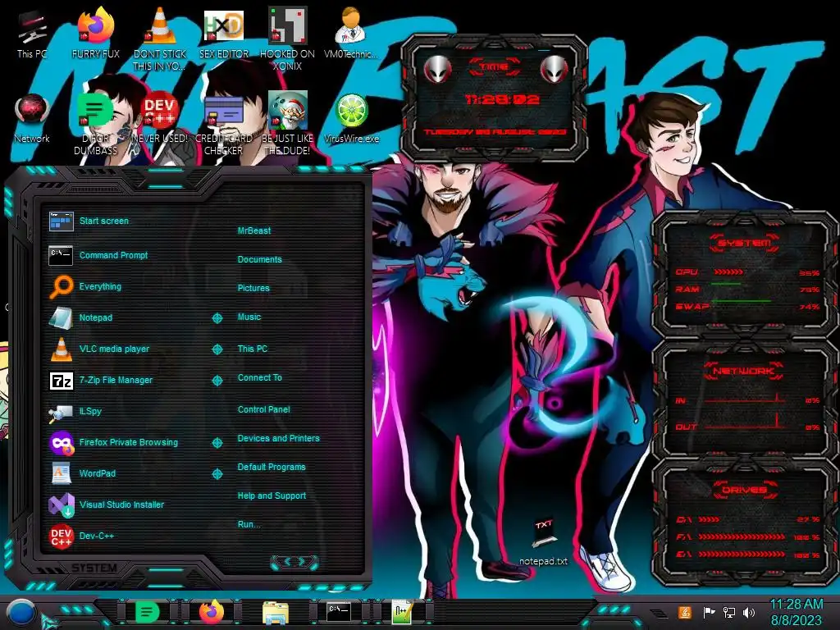Open the D FOR DUMBASS desktop shortcut

click(x=95, y=125)
